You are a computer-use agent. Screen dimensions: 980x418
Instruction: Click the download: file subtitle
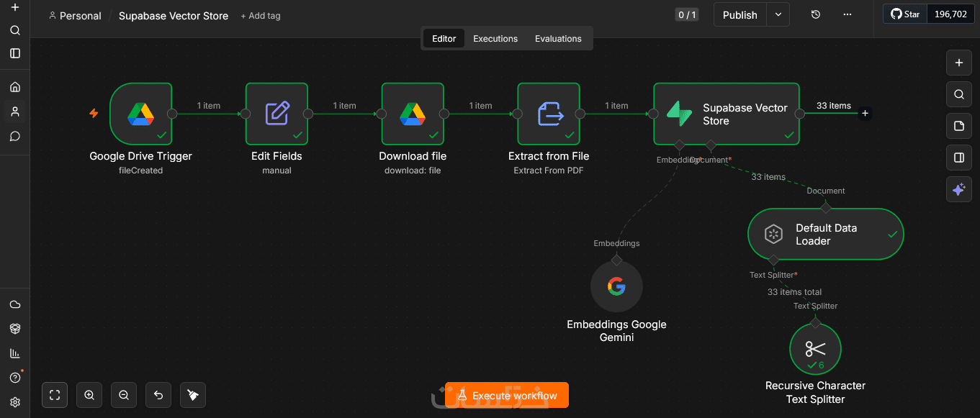click(x=413, y=171)
